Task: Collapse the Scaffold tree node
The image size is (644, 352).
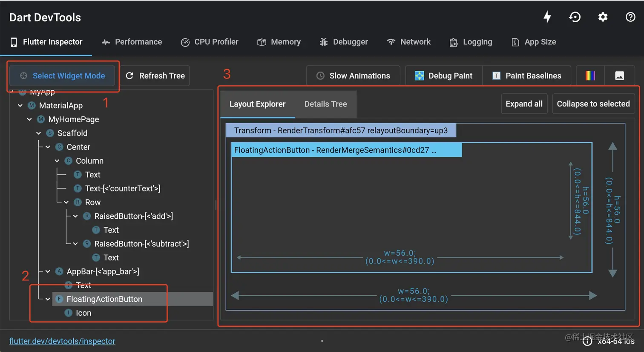Action: pyautogui.click(x=39, y=133)
